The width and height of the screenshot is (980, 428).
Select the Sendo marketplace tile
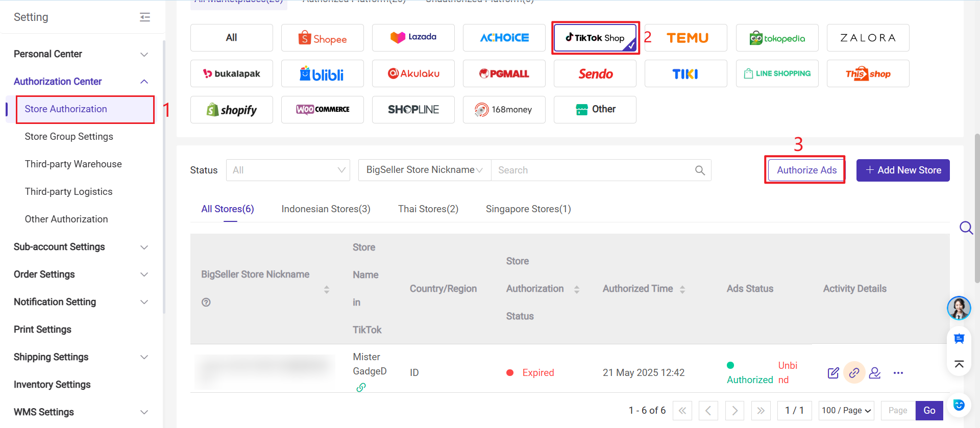click(x=595, y=73)
